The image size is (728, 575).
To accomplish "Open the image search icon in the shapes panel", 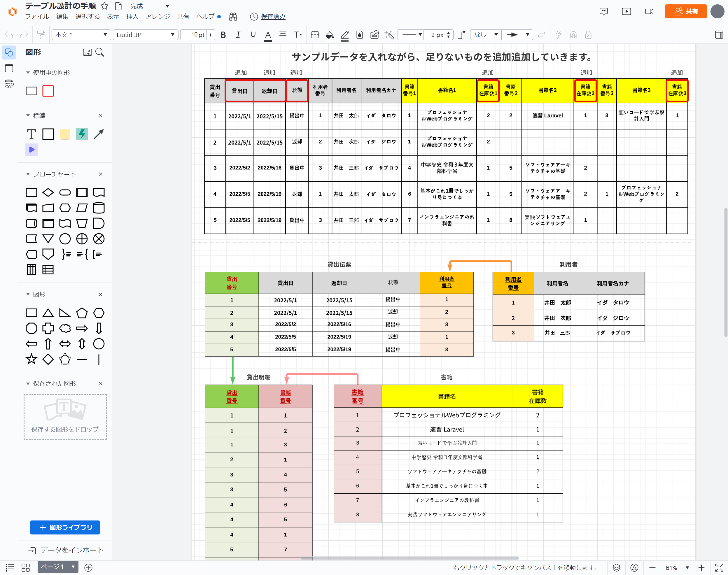I will click(87, 52).
